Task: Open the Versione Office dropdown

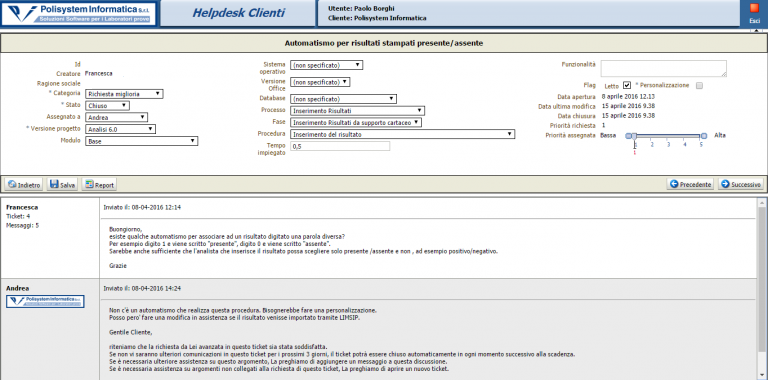Action: (x=320, y=82)
